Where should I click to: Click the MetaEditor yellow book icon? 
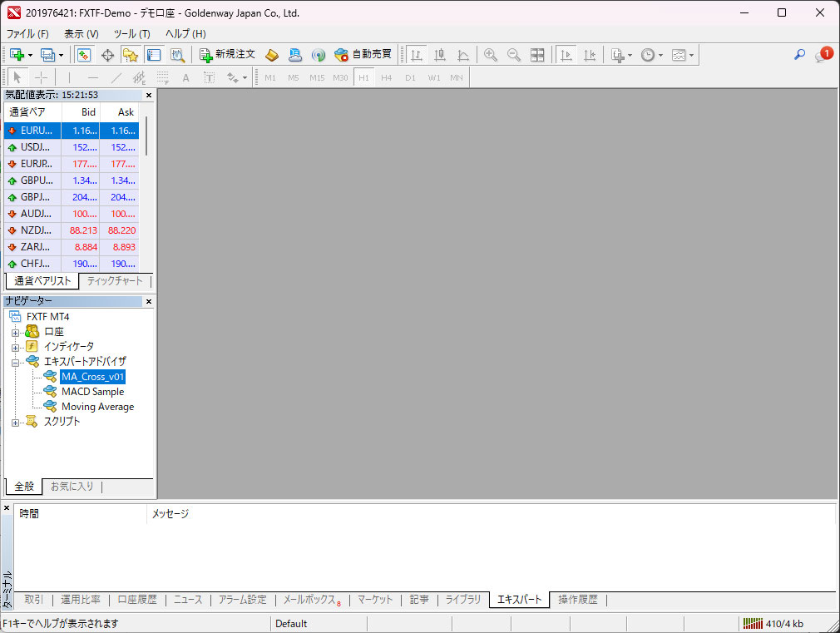point(272,55)
